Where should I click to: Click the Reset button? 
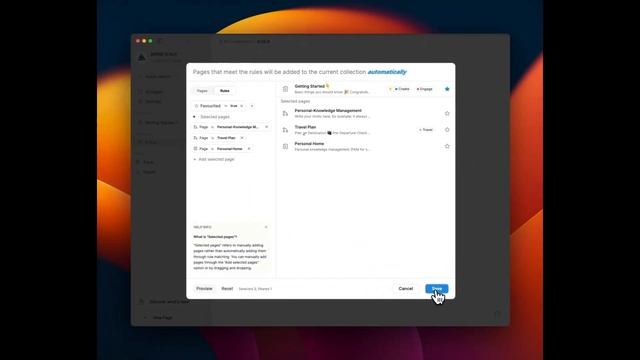tap(227, 289)
